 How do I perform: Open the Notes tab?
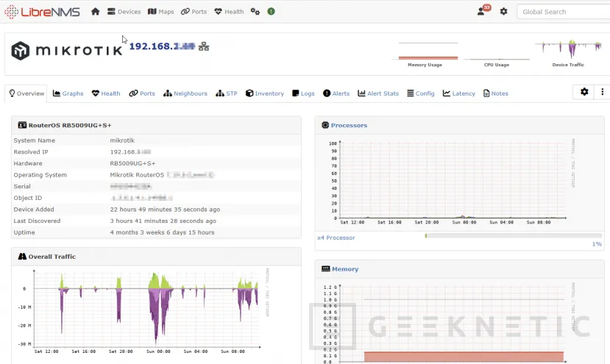[496, 93]
